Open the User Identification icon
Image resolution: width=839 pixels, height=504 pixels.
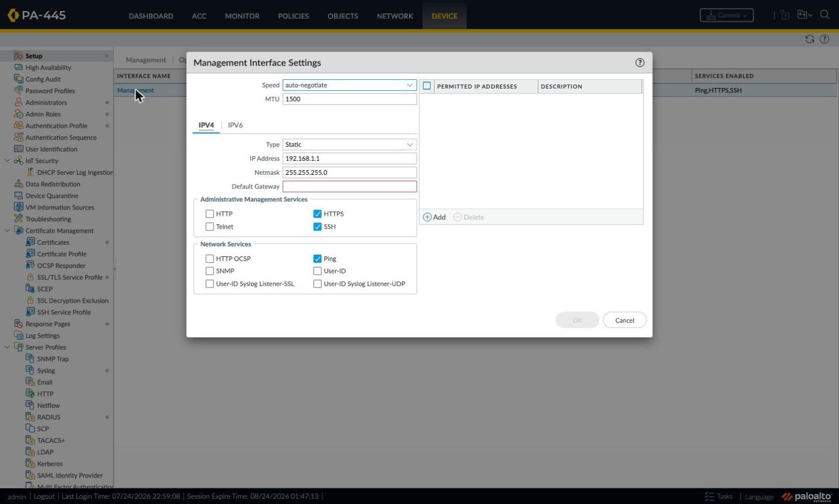coord(18,149)
